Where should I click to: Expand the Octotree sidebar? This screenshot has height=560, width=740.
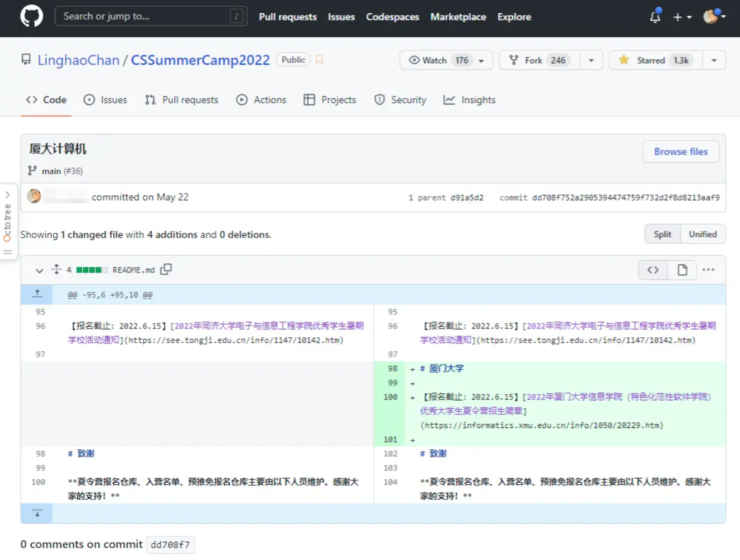point(8,222)
